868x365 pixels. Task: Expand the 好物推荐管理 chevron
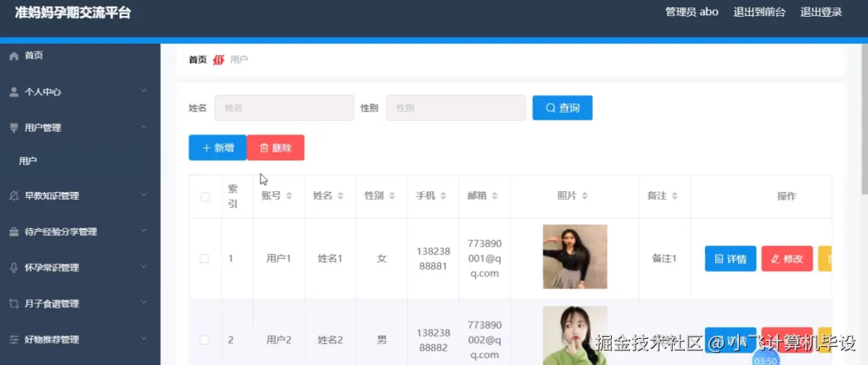pos(144,338)
